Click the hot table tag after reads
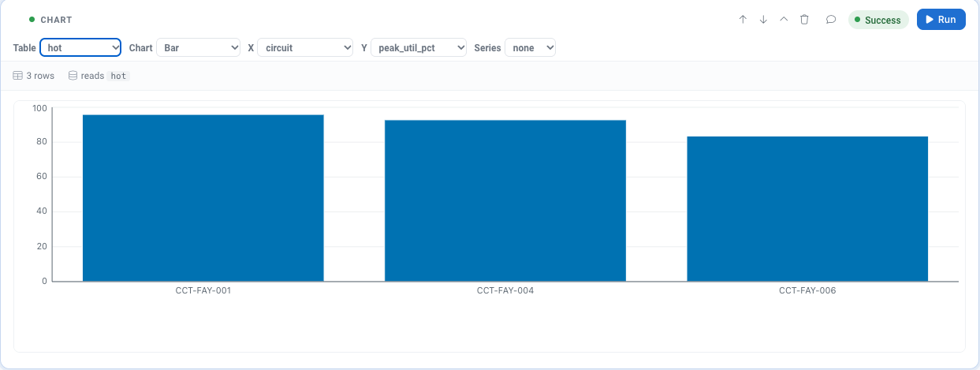 click(x=118, y=76)
